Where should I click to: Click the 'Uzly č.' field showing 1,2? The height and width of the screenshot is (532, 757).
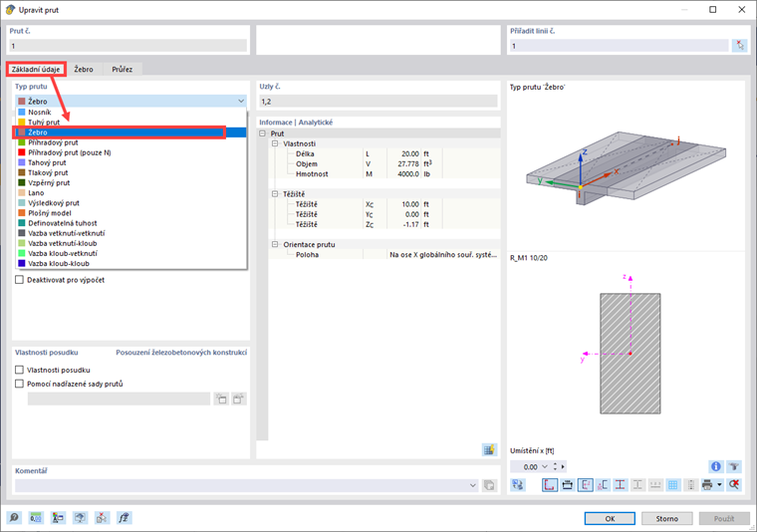[x=378, y=102]
